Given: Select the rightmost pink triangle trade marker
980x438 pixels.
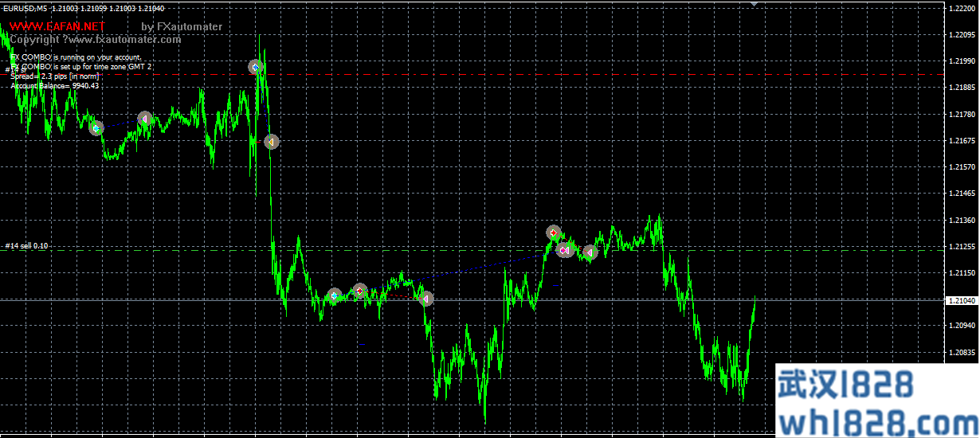Looking at the screenshot, I should tap(590, 252).
